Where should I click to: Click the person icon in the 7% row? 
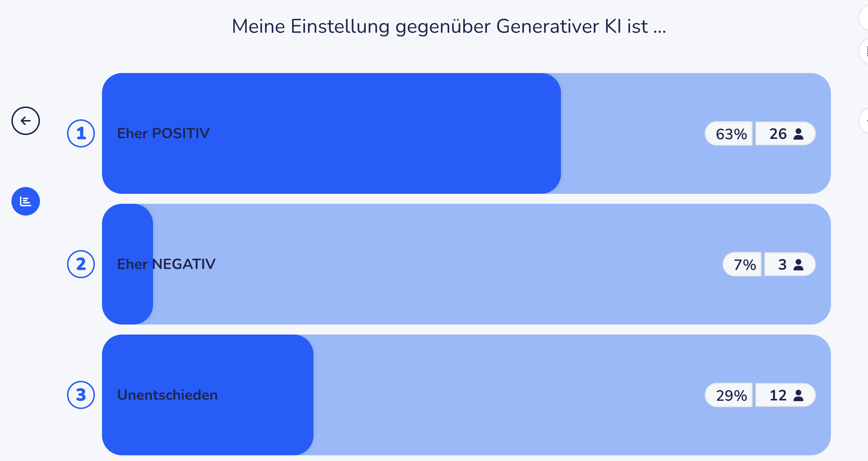point(798,265)
